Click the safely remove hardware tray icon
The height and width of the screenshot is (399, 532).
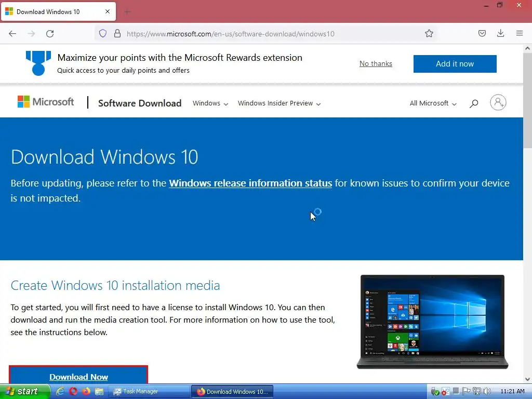pos(435,392)
